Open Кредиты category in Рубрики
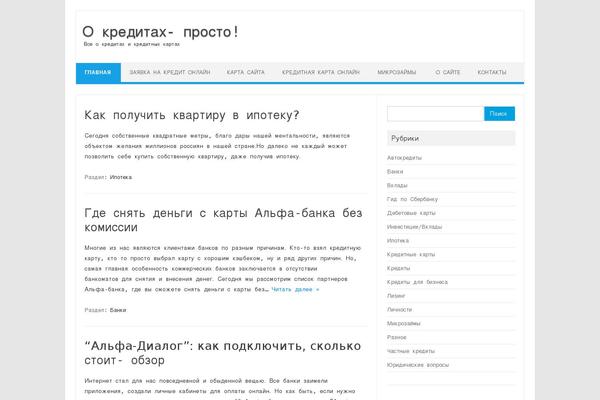This screenshot has height=400, width=600. (398, 268)
